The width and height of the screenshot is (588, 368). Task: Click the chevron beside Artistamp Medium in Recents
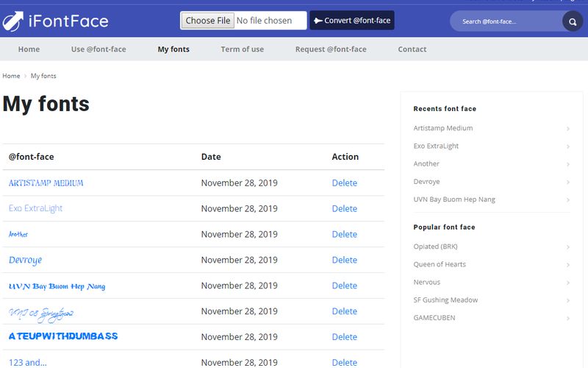[x=568, y=129]
